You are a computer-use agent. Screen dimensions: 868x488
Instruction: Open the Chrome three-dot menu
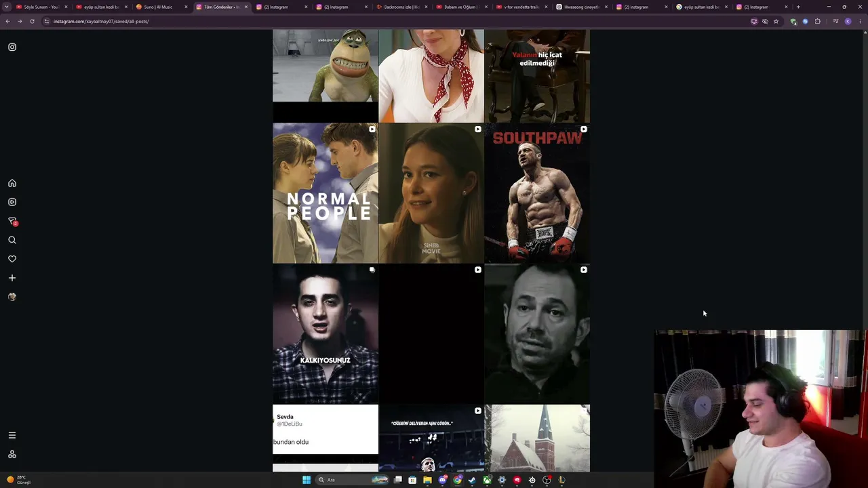pyautogui.click(x=861, y=21)
